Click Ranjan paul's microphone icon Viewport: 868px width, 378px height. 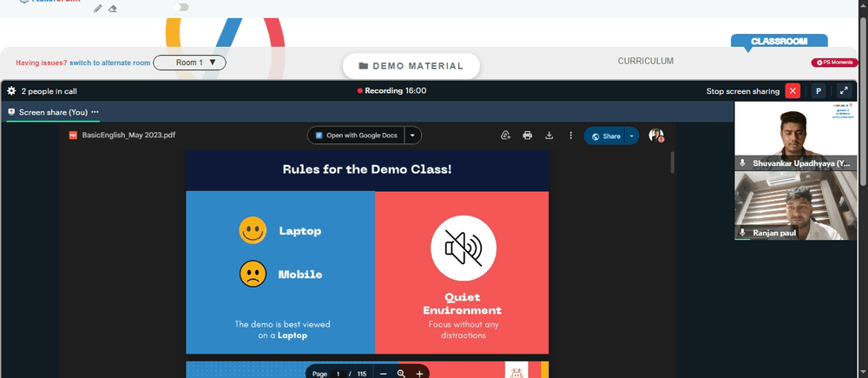tap(742, 233)
